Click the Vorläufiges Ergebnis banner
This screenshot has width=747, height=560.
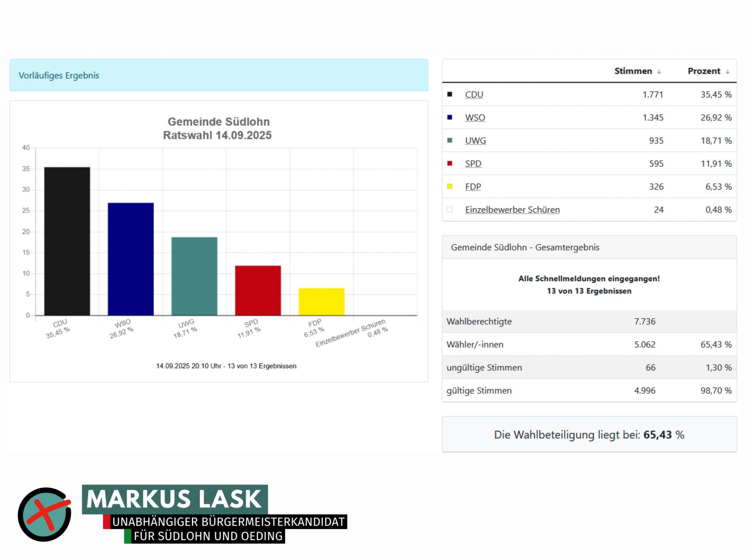tap(219, 75)
